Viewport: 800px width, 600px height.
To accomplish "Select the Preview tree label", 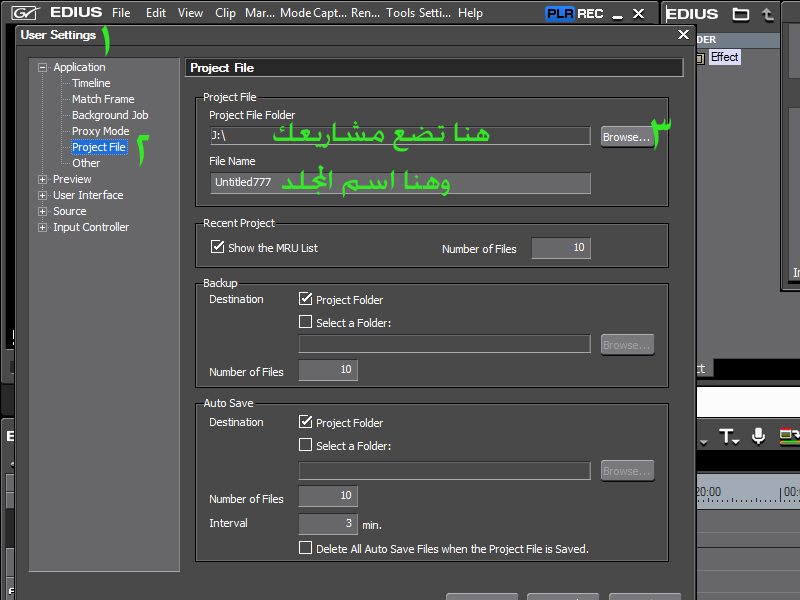I will (72, 179).
